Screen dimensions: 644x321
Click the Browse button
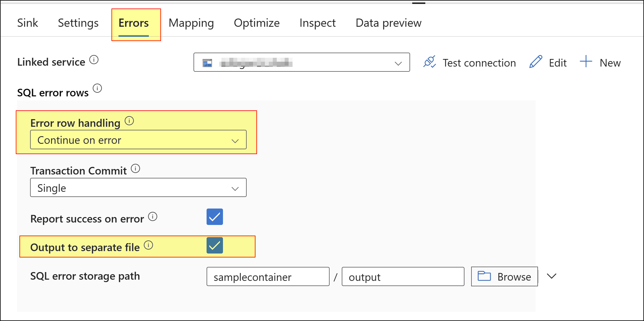[x=504, y=277]
